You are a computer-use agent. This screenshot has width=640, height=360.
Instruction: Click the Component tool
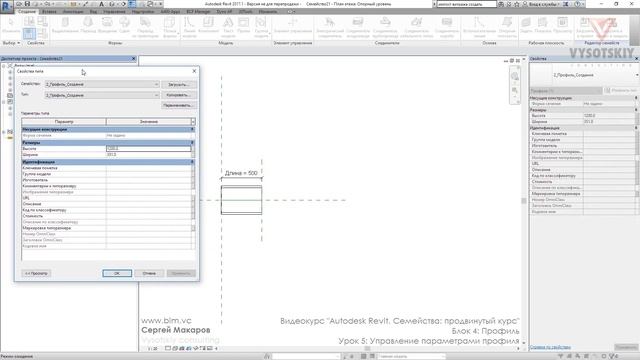point(209,25)
